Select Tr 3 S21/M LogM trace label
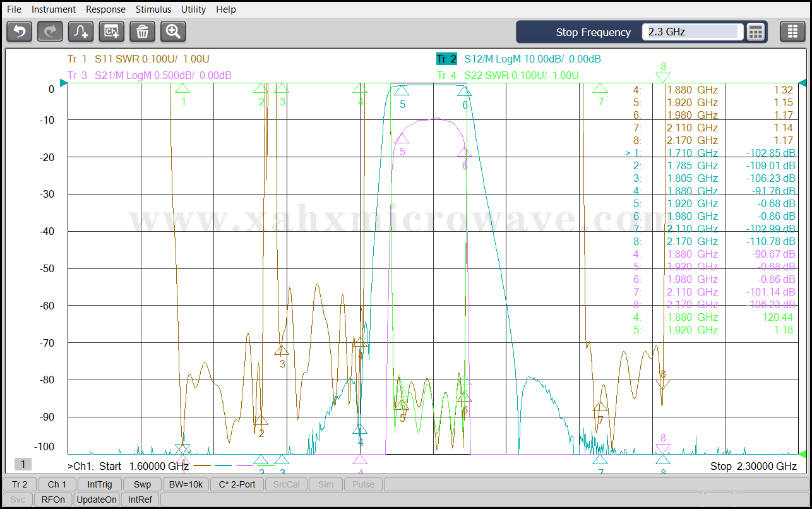Image resolution: width=812 pixels, height=509 pixels. coord(150,75)
